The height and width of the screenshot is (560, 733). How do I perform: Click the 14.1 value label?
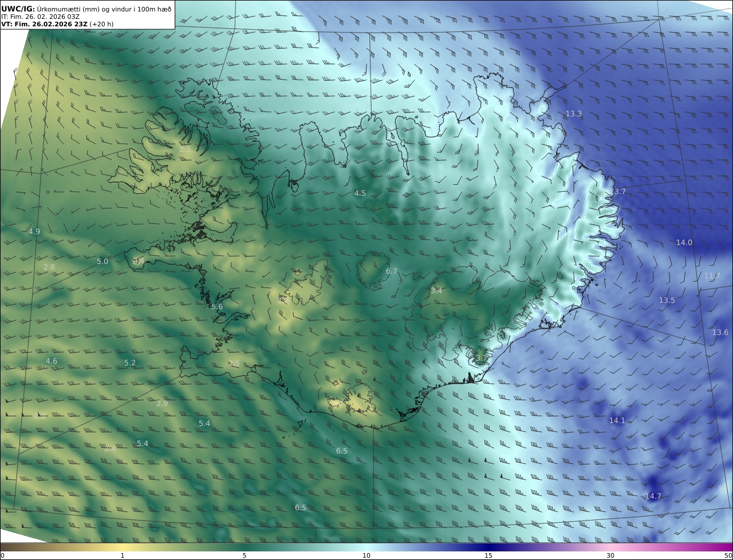pos(617,421)
